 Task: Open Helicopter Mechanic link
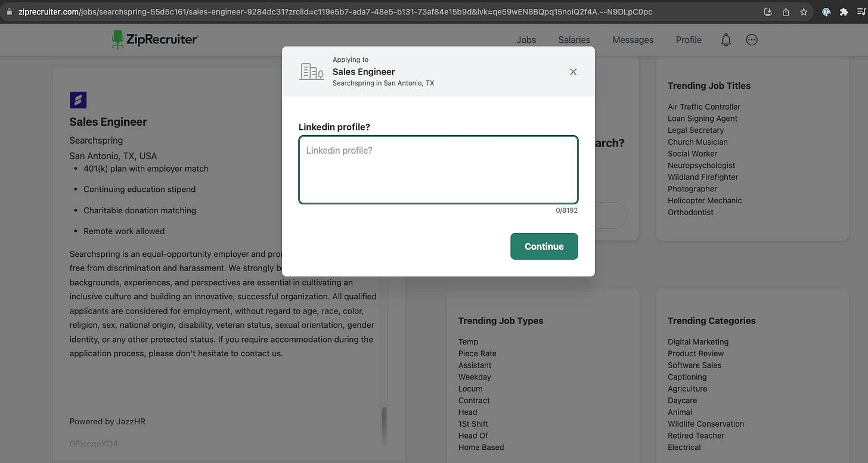[x=705, y=200]
